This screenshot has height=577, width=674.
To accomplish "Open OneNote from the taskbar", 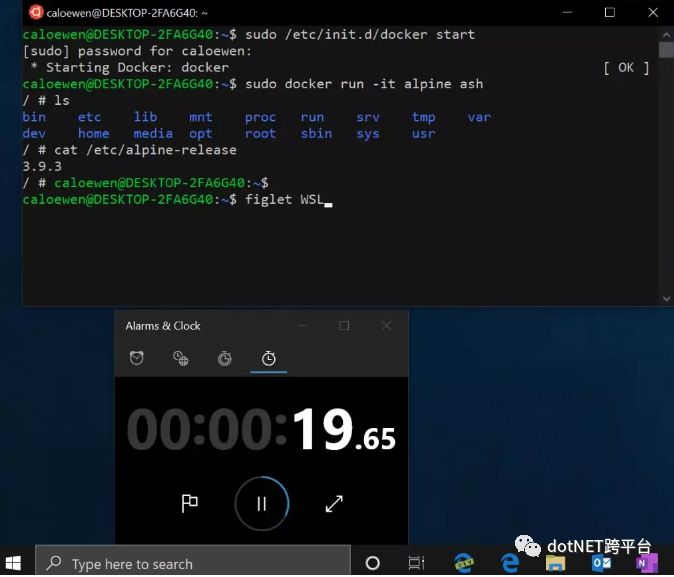I will point(646,563).
